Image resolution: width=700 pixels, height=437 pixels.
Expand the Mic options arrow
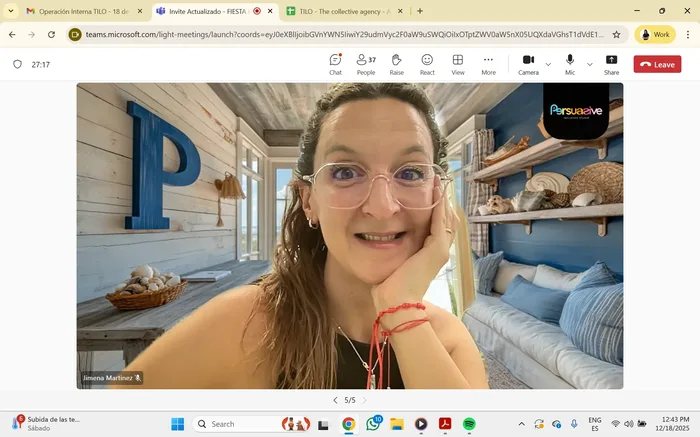(590, 65)
